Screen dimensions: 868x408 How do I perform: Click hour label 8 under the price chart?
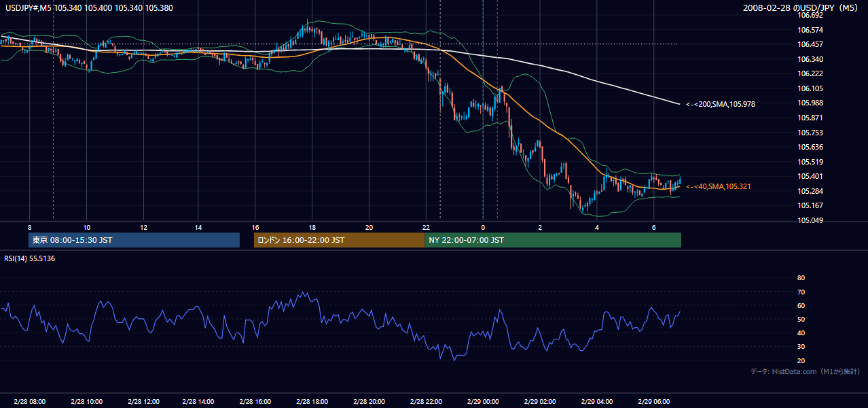click(x=29, y=227)
